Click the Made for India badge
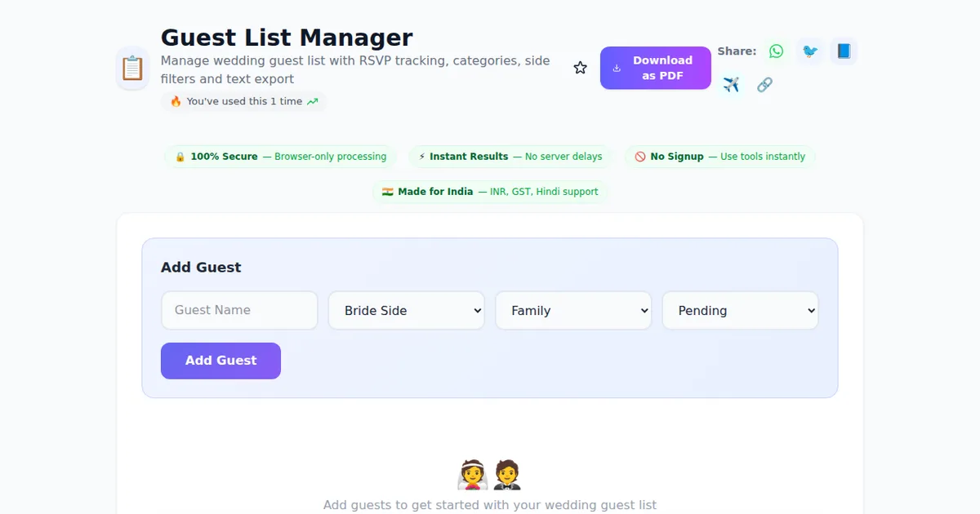Screen dimensions: 980x514 (490, 192)
